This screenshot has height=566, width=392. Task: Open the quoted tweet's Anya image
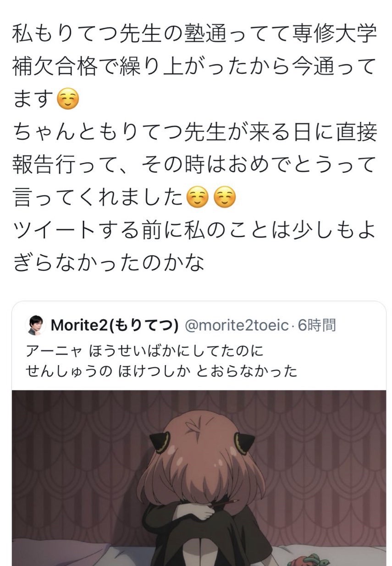[x=199, y=478]
